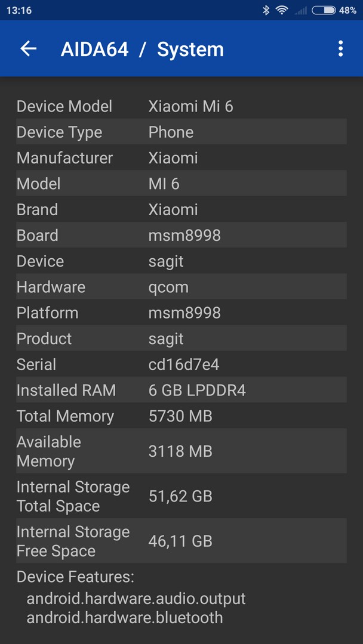The image size is (363, 644).
Task: Tap the cellular signal icon
Action: [x=301, y=11]
